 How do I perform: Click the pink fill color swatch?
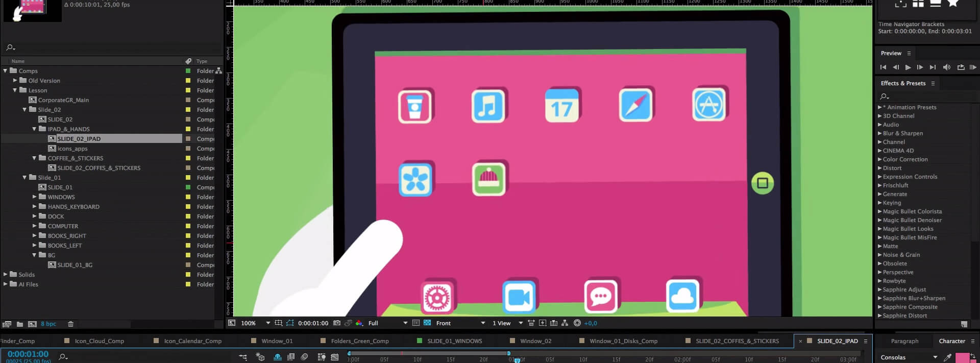[x=962, y=358]
